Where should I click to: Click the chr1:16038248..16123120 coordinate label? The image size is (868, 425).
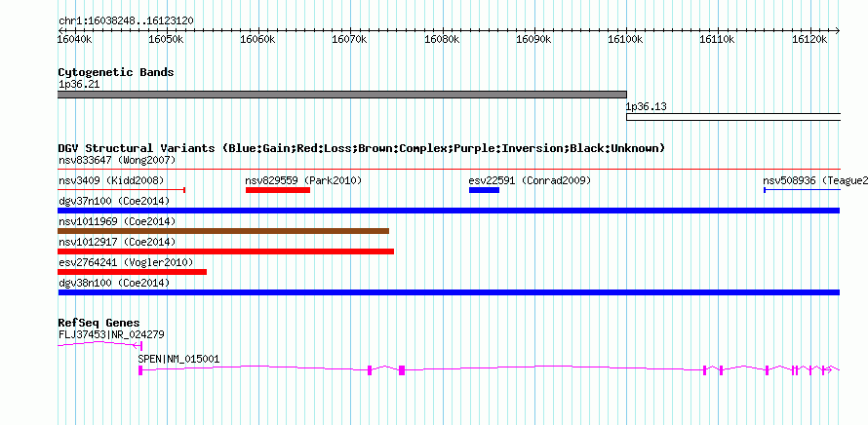pyautogui.click(x=126, y=21)
